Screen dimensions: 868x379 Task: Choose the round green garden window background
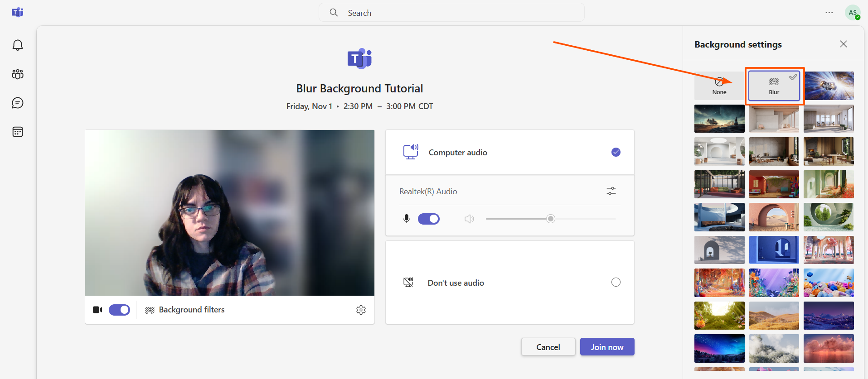click(x=829, y=217)
